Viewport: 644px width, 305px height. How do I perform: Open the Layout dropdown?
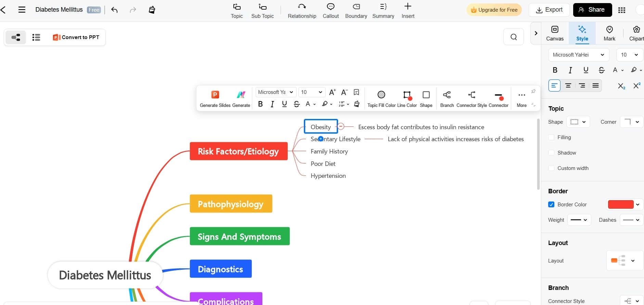pos(624,261)
